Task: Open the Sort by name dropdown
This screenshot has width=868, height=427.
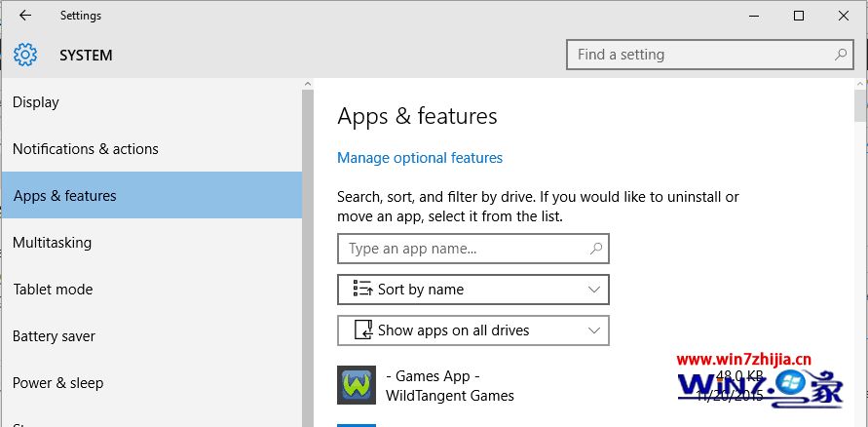Action: click(x=473, y=290)
